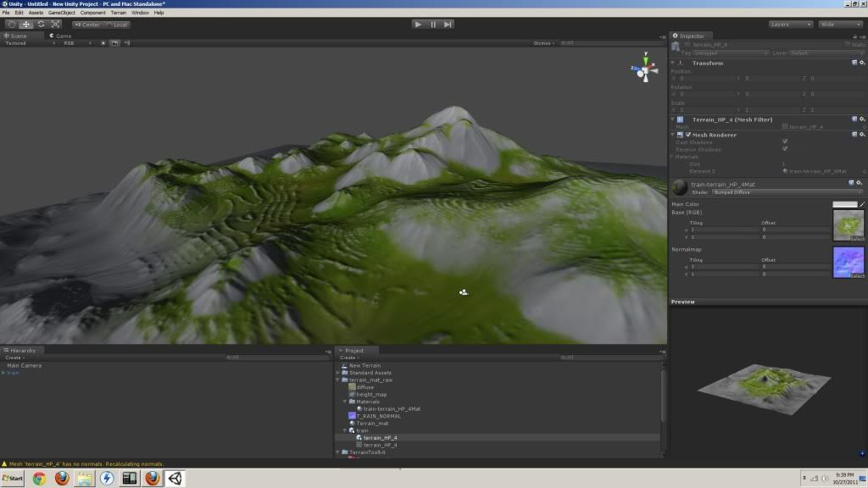The width and height of the screenshot is (868, 488).
Task: Select Base RGB texture thumbnail
Action: click(849, 225)
